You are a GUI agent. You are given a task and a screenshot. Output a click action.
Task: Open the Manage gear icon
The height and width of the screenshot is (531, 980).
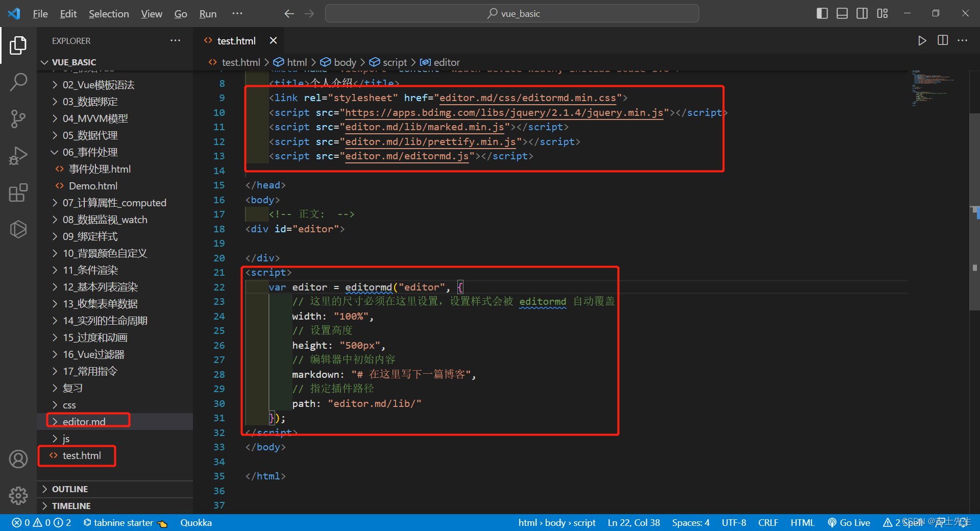click(18, 495)
